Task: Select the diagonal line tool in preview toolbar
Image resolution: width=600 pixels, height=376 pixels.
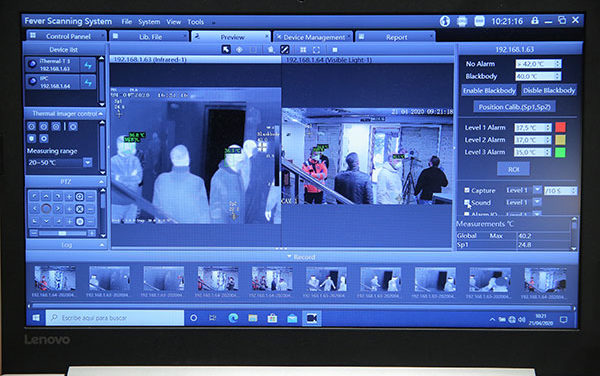Action: 284,50
